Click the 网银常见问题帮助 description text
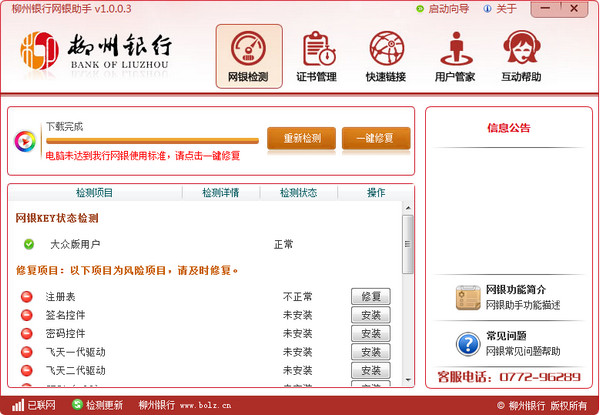The height and width of the screenshot is (415, 600). click(x=523, y=351)
